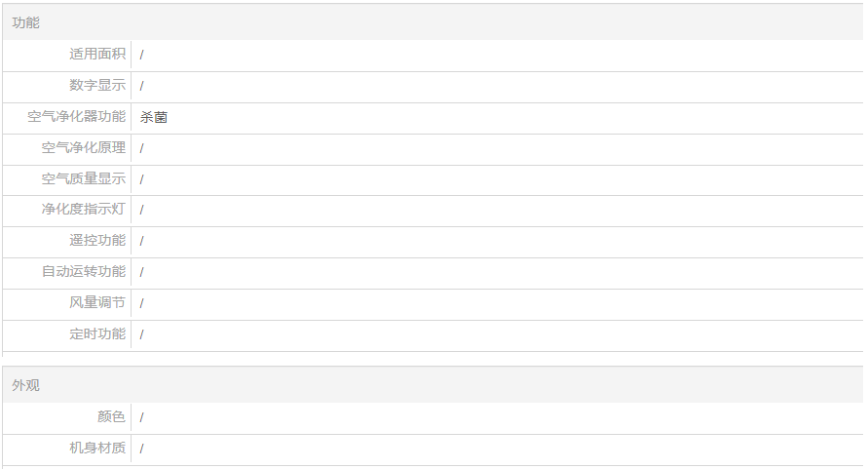This screenshot has height=469, width=868.
Task: Click the 数字显示 label
Action: point(97,85)
